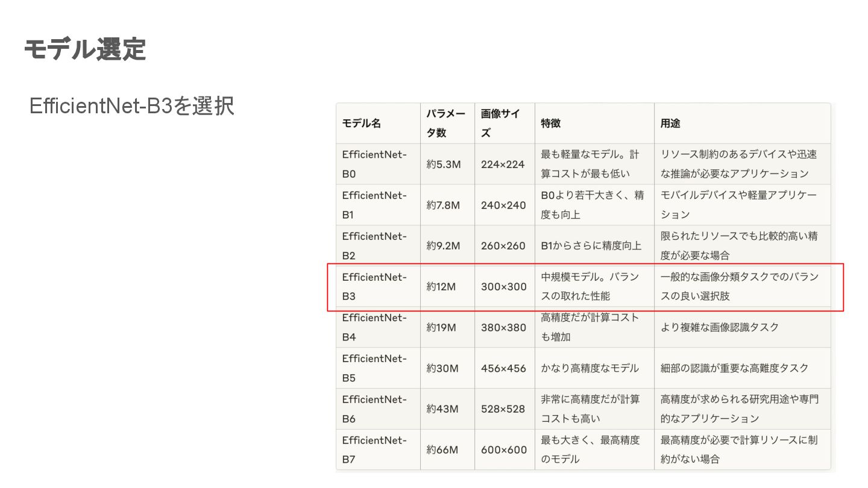Click the use text 高精度が求められる研究用途や専門的な
Screen dimensions: 868x488
740,408
